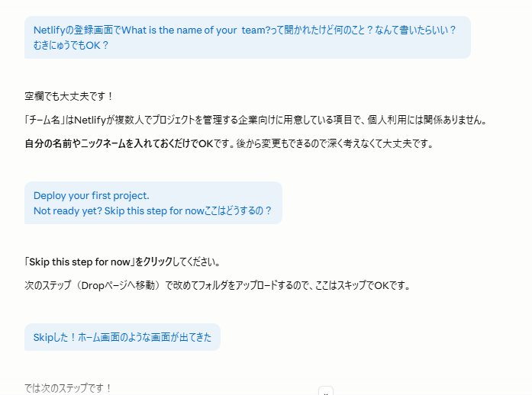Screen dimensions: 532x395
Task: Click "Not ready yet? Skip this step for now" in the bubble
Action: (118, 210)
